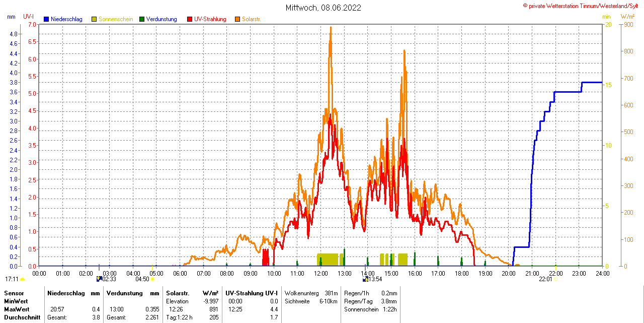644x323 pixels.
Task: Click the 06:00 time axis label
Action: (x=180, y=274)
